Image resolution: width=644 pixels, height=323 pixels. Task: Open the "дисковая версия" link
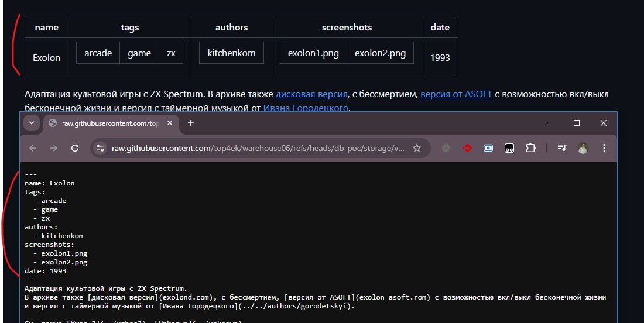tap(311, 94)
